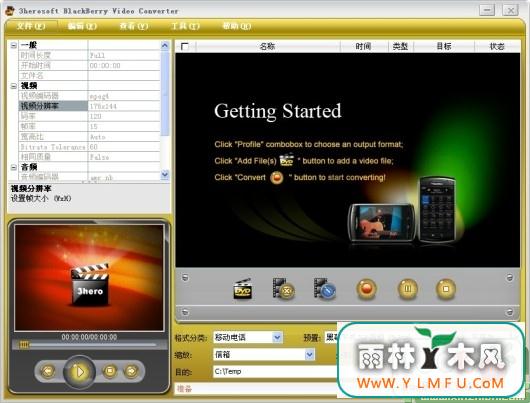Screen dimensions: 530x403
Task: Click the remove file filmstrip icon
Action: pyautogui.click(x=283, y=289)
